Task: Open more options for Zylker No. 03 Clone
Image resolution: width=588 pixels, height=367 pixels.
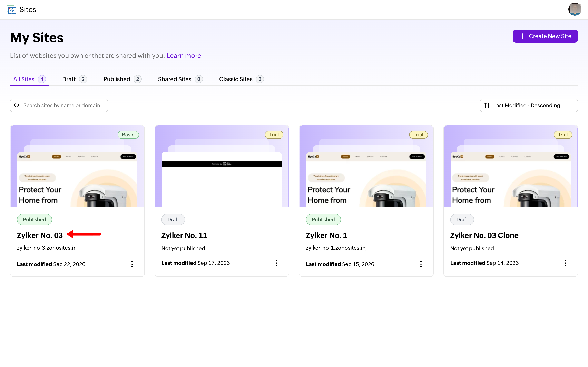Action: click(x=565, y=263)
